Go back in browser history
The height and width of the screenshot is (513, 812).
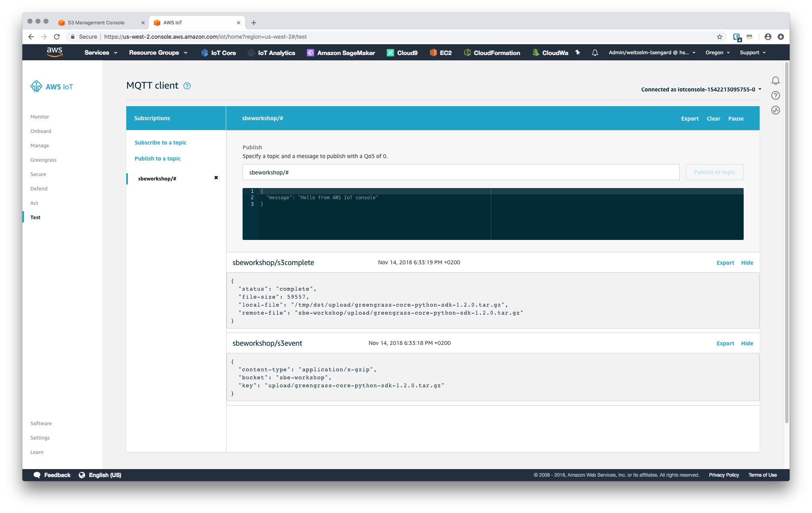pyautogui.click(x=31, y=37)
